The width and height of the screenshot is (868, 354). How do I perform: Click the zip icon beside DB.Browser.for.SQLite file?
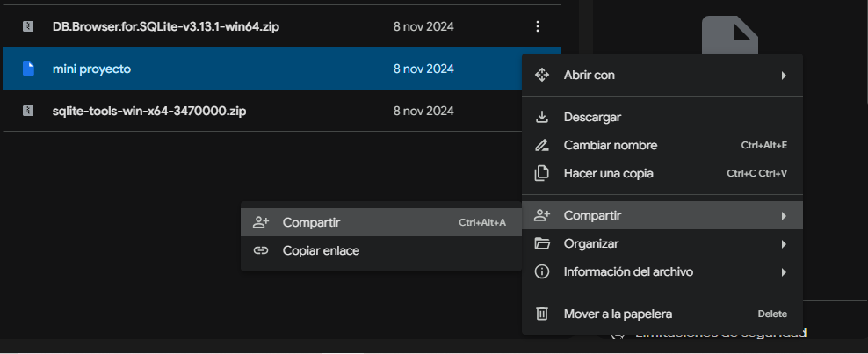[x=28, y=26]
